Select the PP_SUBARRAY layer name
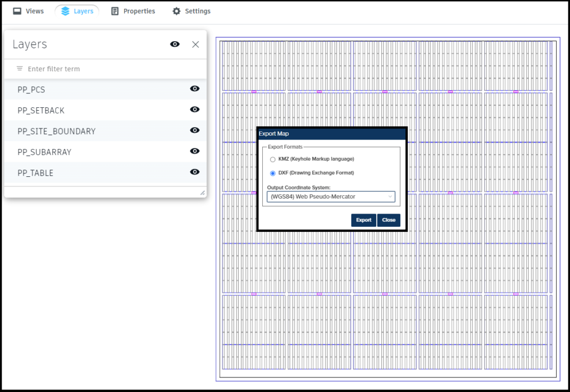 click(45, 152)
